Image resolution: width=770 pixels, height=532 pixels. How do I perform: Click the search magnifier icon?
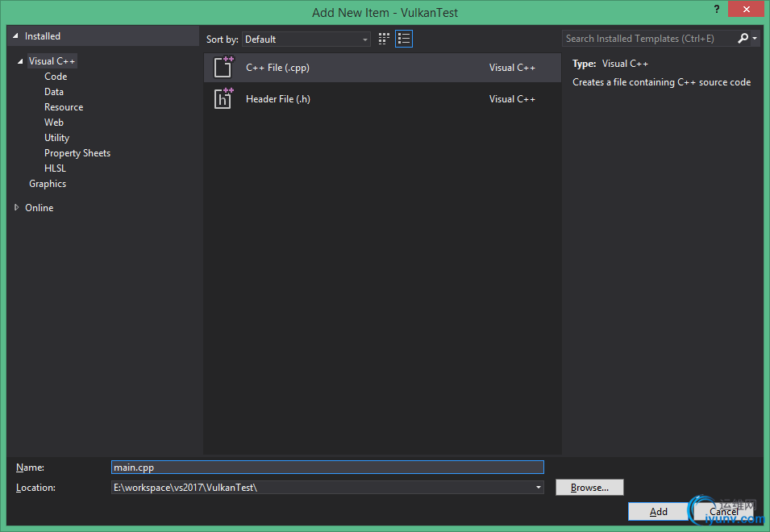tap(743, 38)
